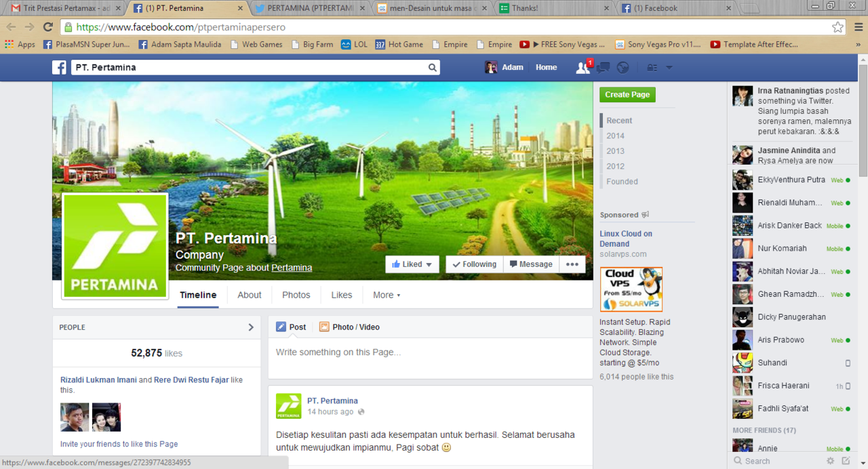Click the Message button on the page
Image resolution: width=868 pixels, height=469 pixels.
(530, 264)
